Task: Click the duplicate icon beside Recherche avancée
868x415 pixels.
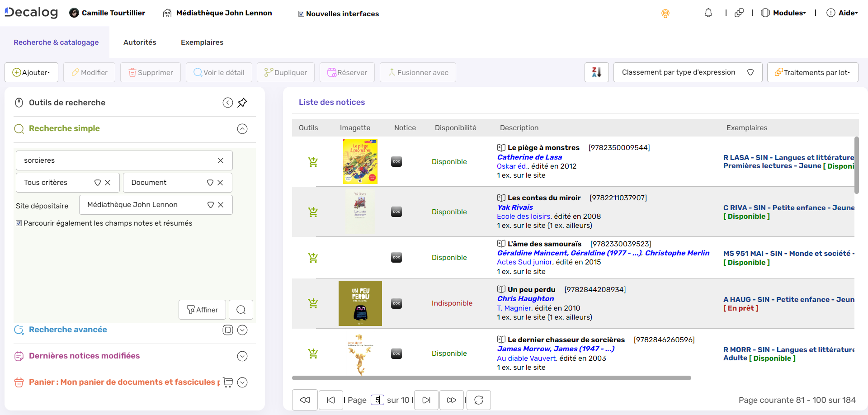Action: coord(227,330)
